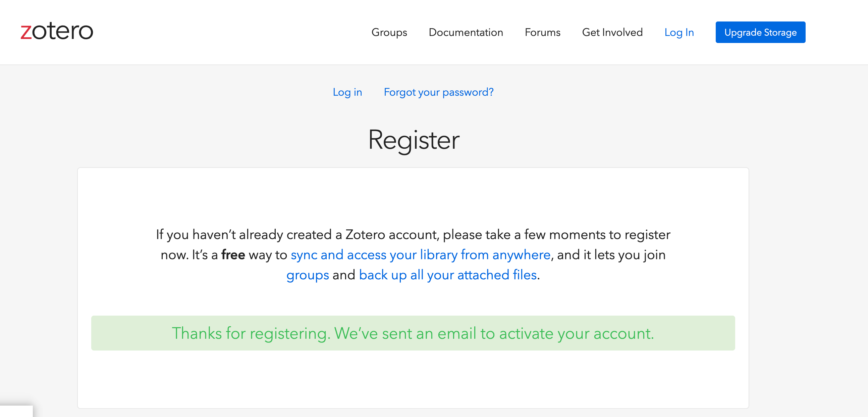Open 'back up all your attached files' link
The height and width of the screenshot is (417, 868).
[x=447, y=275]
